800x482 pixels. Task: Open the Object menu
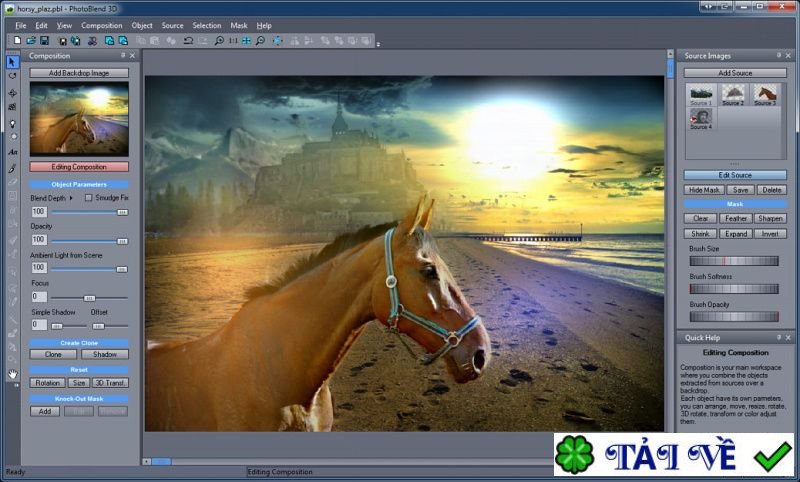[x=142, y=26]
